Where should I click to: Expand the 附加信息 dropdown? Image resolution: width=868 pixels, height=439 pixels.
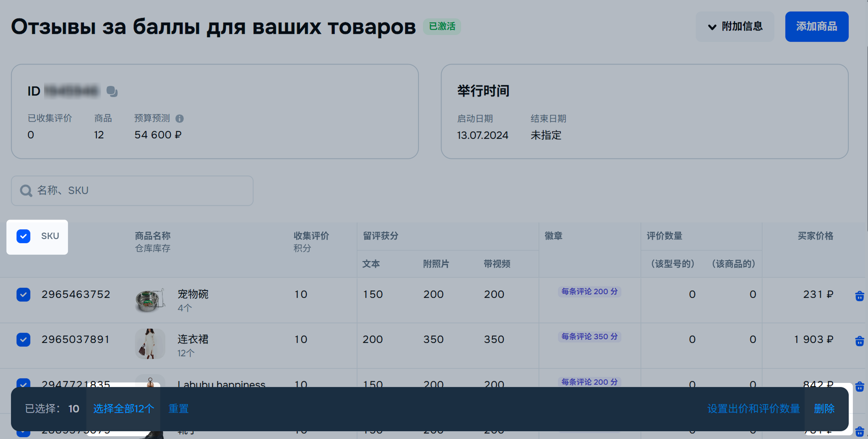coord(735,27)
